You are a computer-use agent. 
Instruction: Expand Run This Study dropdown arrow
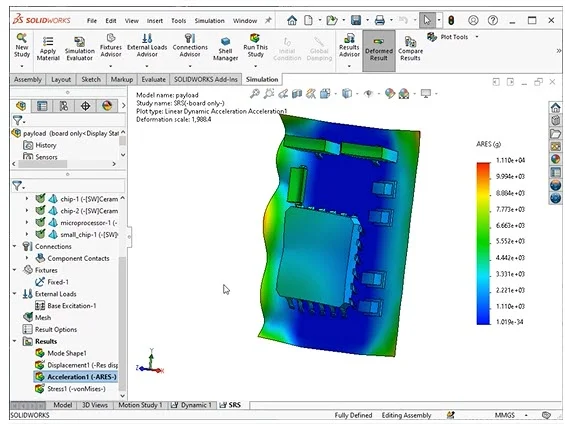coord(255,66)
